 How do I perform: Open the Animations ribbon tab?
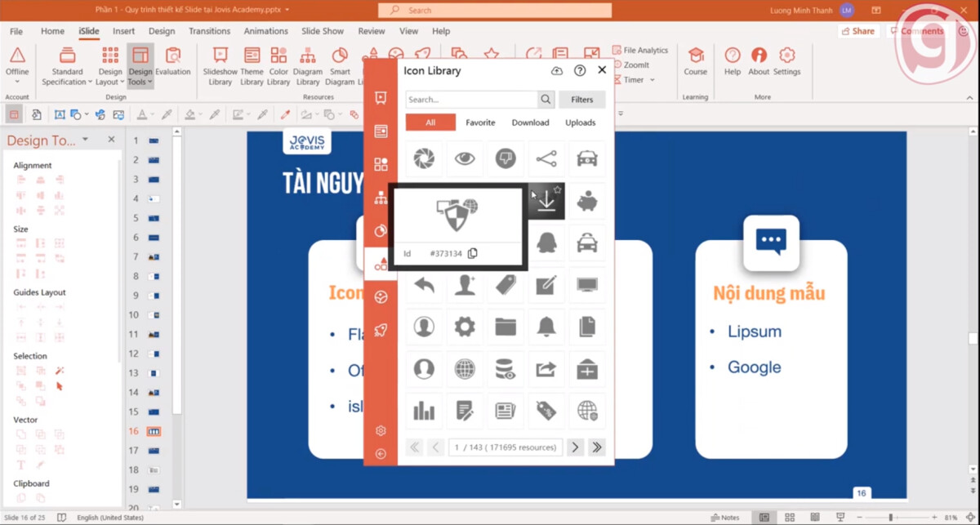point(265,31)
